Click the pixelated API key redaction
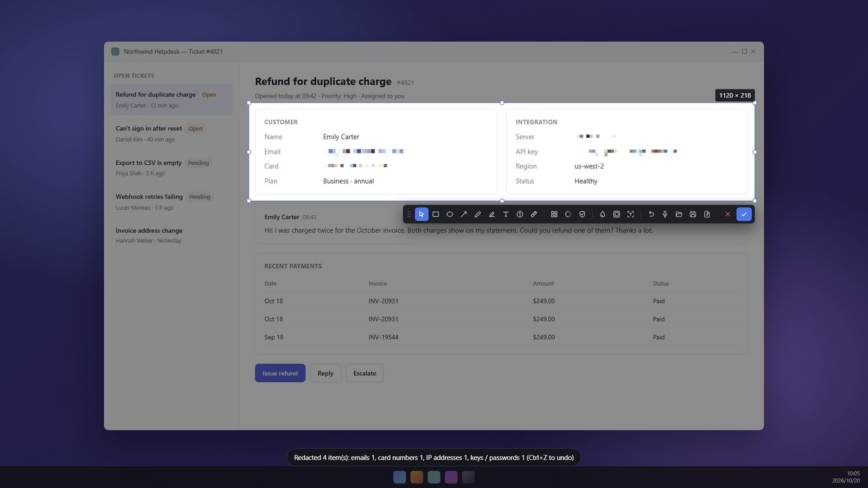 tap(627, 152)
